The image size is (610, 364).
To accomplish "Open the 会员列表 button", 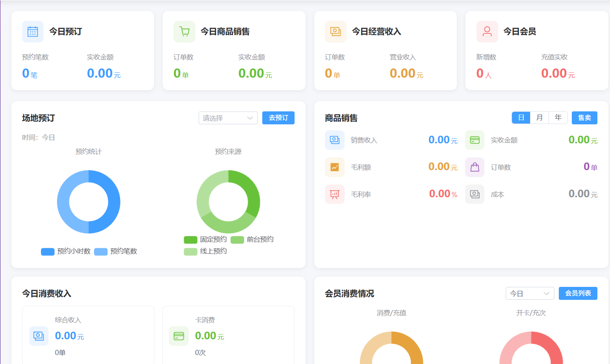I will click(578, 294).
